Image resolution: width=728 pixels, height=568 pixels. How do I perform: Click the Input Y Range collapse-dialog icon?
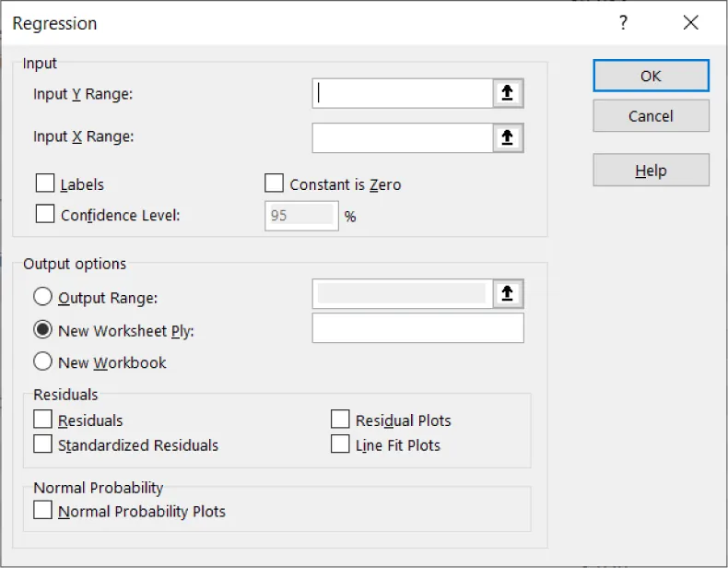click(x=508, y=93)
